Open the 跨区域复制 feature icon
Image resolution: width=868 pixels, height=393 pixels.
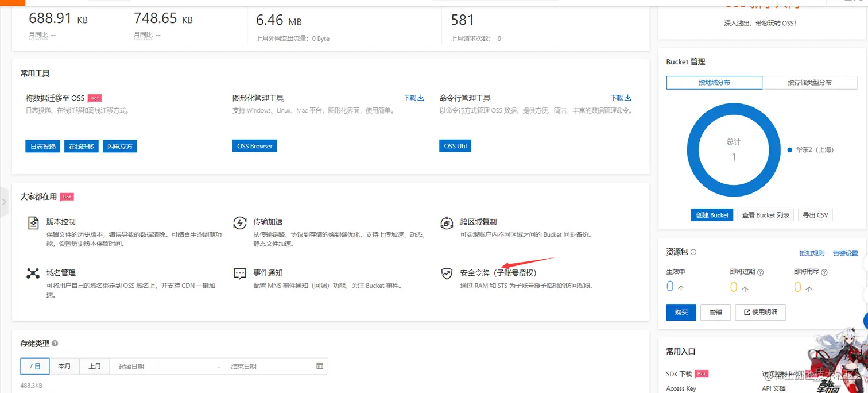pyautogui.click(x=447, y=222)
